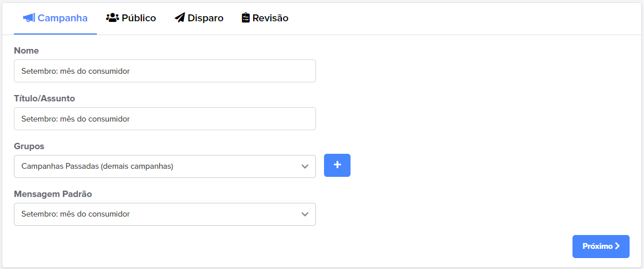Click the paper plane icon beside Disparo
The image size is (644, 269).
click(179, 18)
